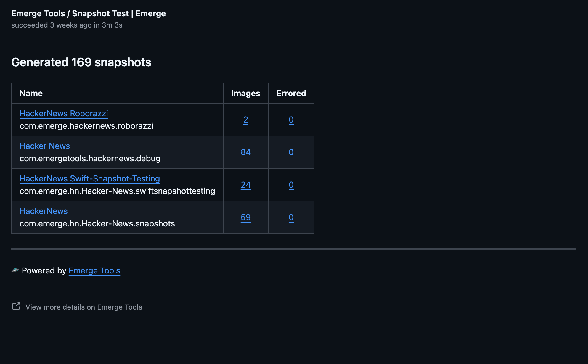The width and height of the screenshot is (588, 364).
Task: Open the Hacker News report link
Action: (44, 146)
